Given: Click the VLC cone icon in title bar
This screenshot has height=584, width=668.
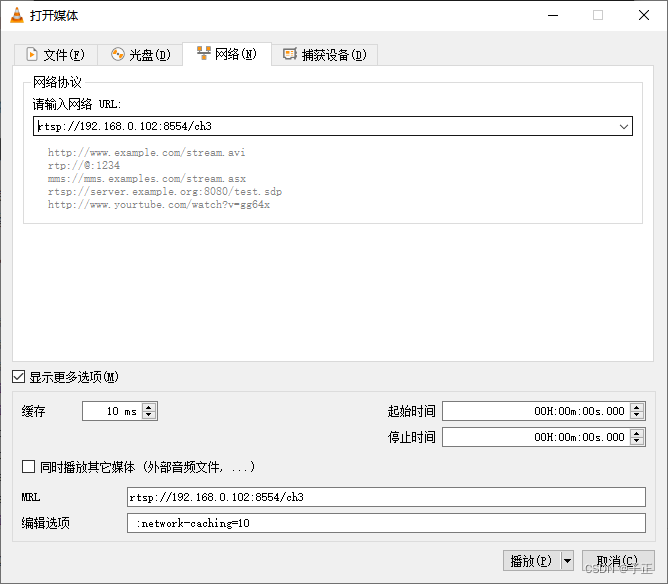Looking at the screenshot, I should pyautogui.click(x=17, y=15).
